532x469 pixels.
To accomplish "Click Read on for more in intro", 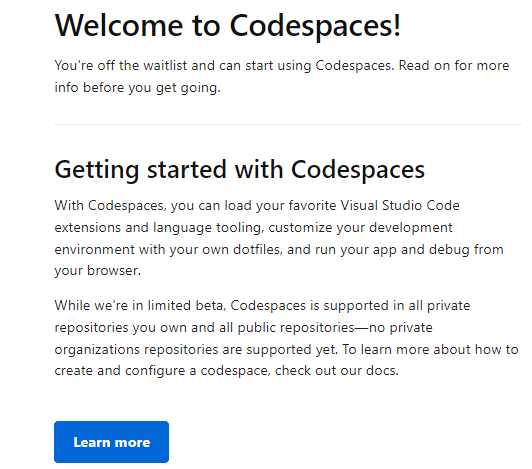I will [454, 65].
